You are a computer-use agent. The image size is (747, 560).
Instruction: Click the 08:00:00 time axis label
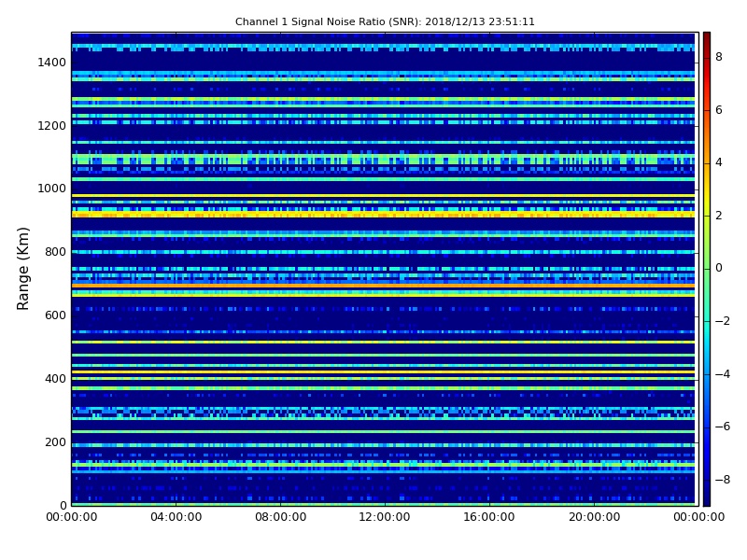[x=281, y=517]
